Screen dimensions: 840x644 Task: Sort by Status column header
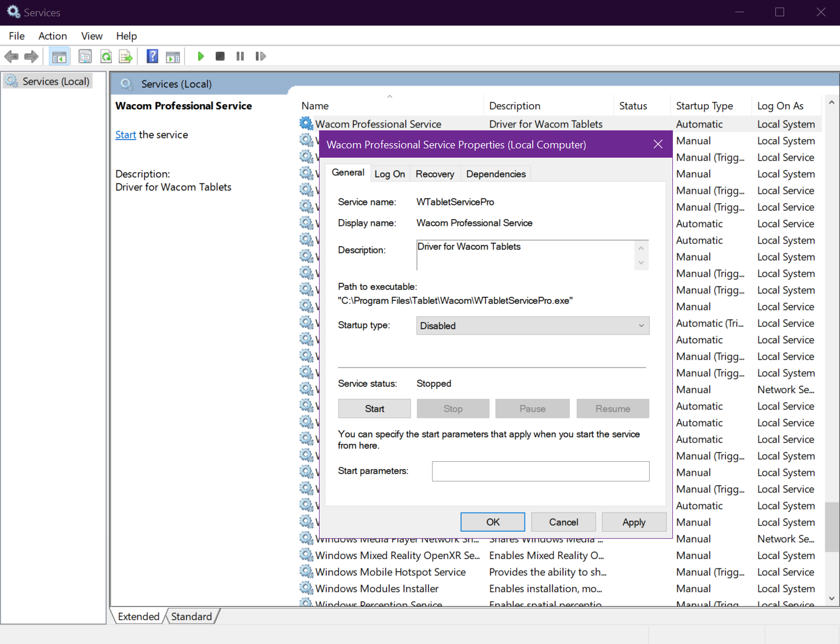tap(642, 106)
